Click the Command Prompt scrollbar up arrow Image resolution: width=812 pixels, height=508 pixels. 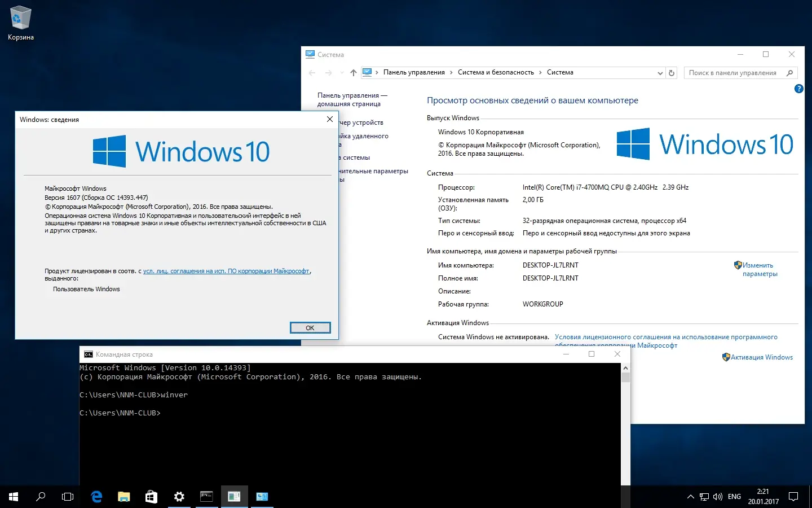coord(625,368)
